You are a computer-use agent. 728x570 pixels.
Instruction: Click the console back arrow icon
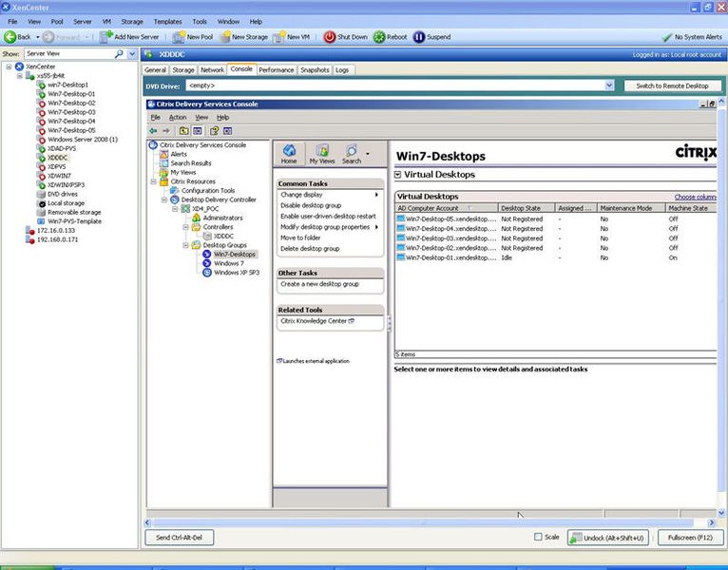click(x=153, y=131)
